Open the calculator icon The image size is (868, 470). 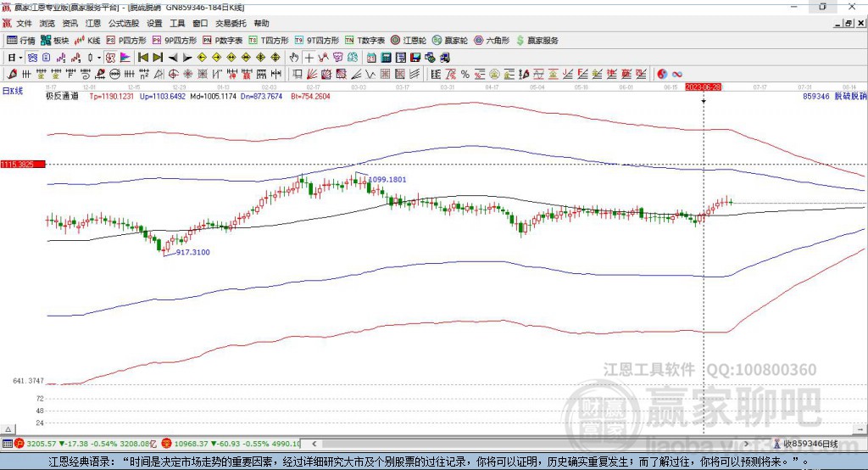pos(386,58)
